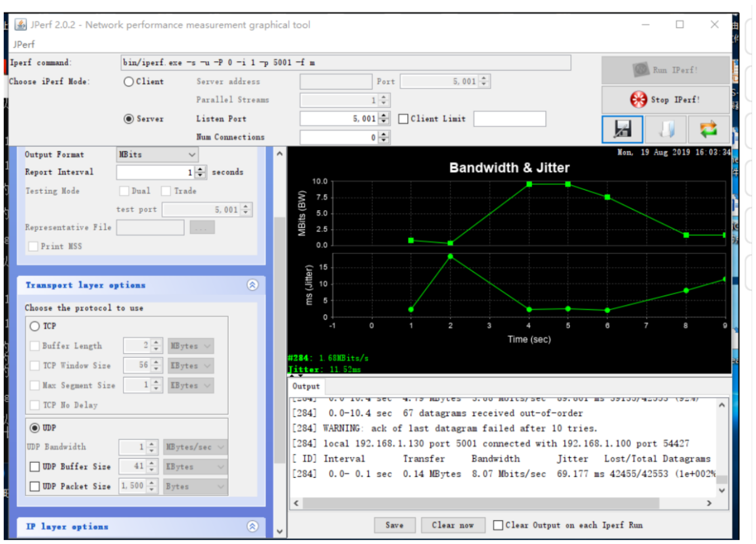Viewport: 756px width, 544px height.
Task: Click left panel scrollbar up arrow
Action: pos(280,154)
